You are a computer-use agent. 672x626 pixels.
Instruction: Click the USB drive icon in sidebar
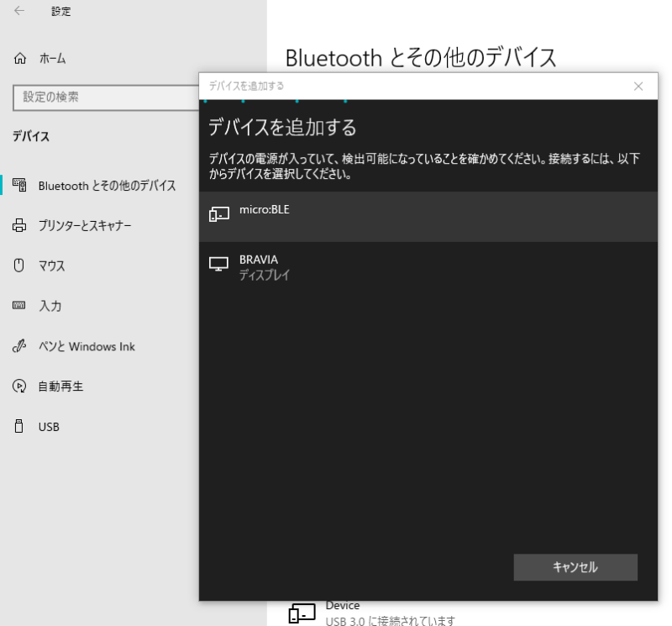(x=19, y=427)
